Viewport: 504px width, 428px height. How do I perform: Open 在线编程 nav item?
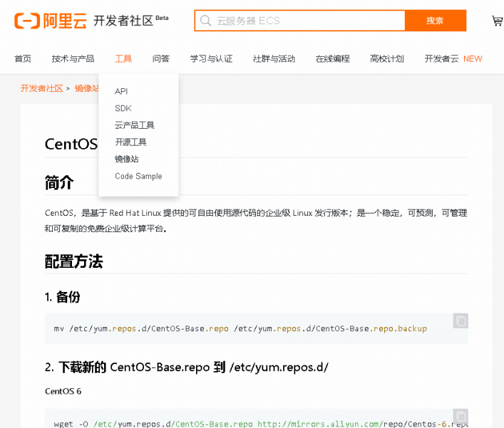pos(333,59)
